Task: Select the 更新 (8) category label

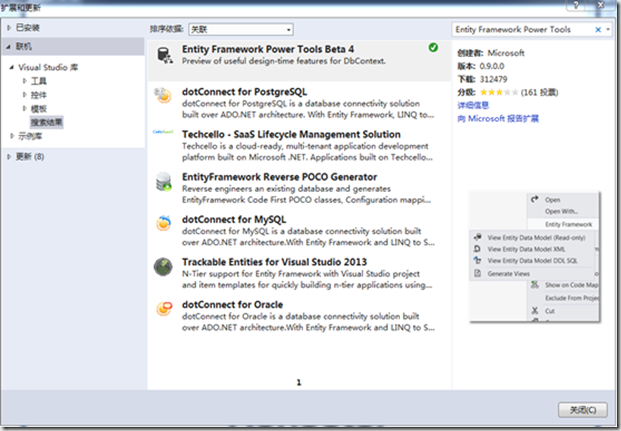Action: click(x=30, y=157)
